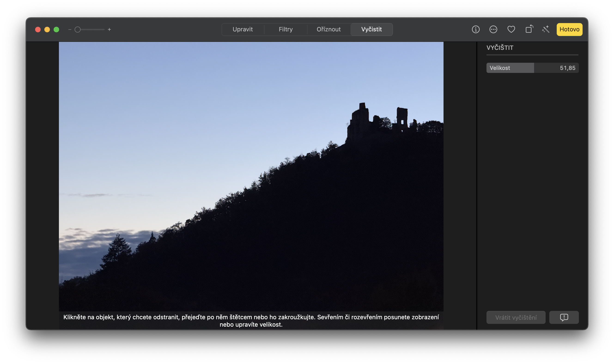Switch to the Upravit tab

coord(243,30)
